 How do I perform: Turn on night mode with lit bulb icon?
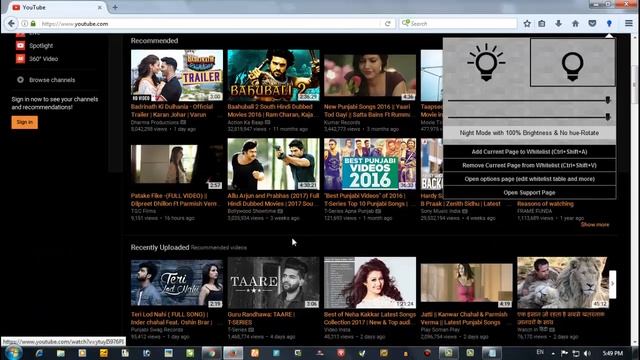[486, 62]
